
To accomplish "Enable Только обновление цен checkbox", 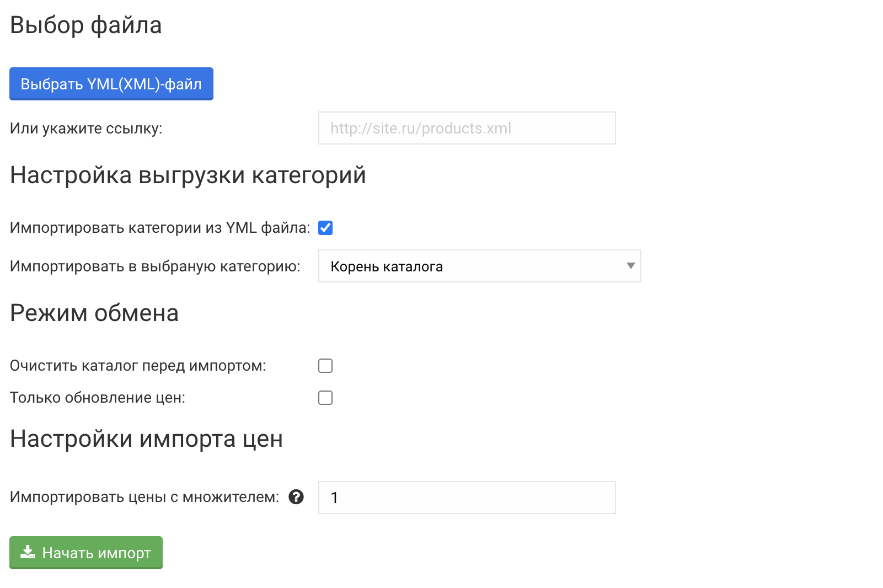I will (325, 398).
